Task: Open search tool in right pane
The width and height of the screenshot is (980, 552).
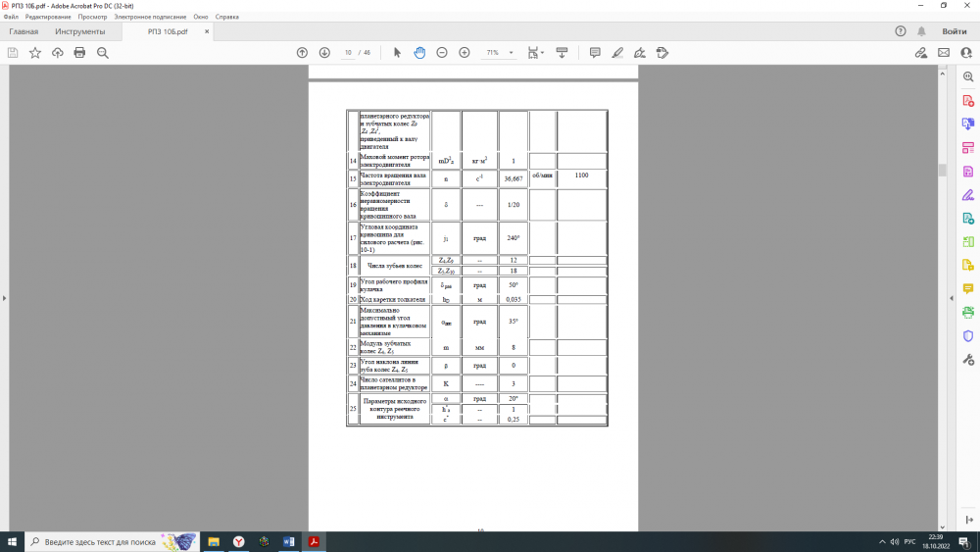Action: (968, 76)
